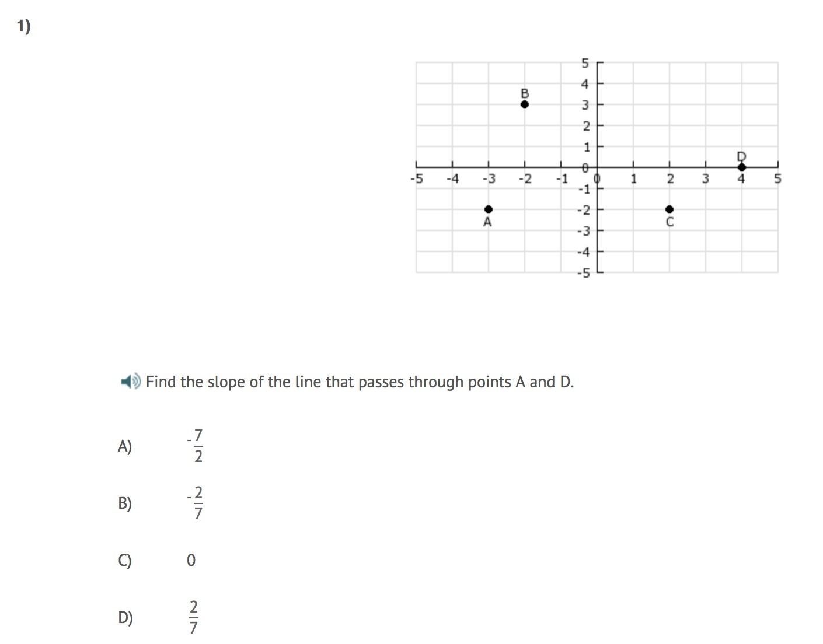
Task: Click the x-axis label -5
Action: [416, 179]
